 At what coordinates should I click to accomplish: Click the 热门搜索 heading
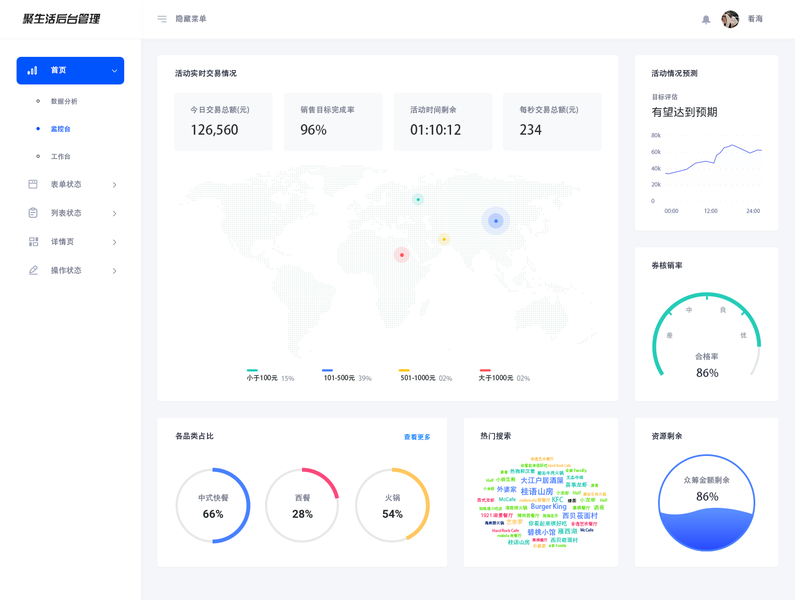click(495, 436)
